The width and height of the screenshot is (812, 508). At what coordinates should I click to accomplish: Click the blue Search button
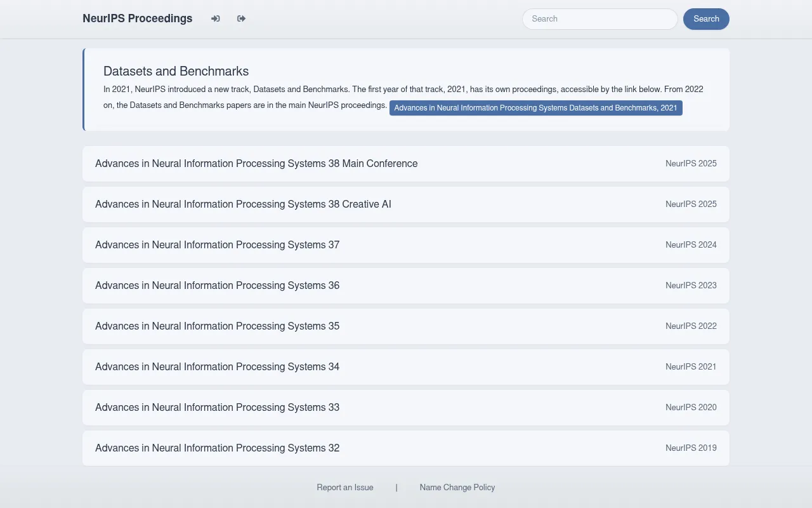706,19
